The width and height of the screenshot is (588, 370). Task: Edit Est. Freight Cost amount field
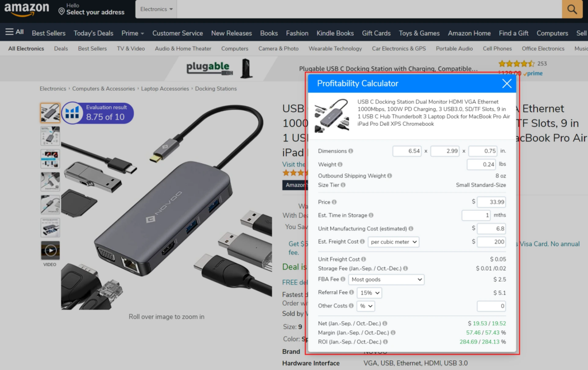[492, 242]
